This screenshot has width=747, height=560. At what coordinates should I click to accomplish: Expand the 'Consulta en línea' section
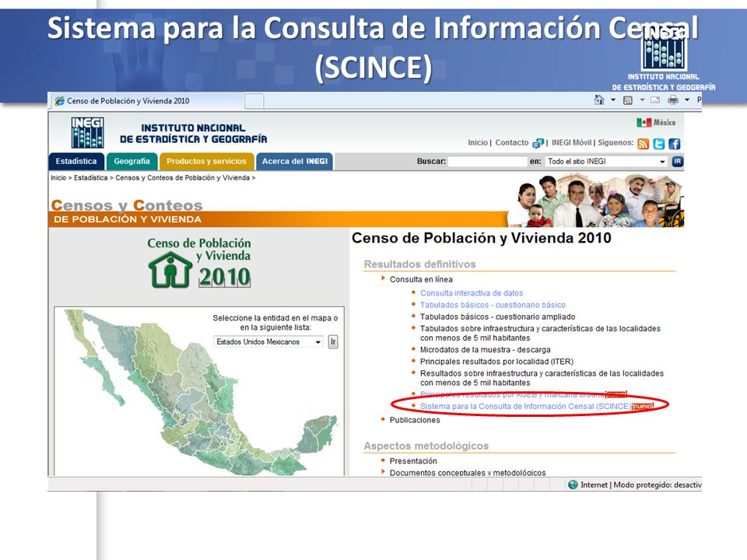point(421,279)
